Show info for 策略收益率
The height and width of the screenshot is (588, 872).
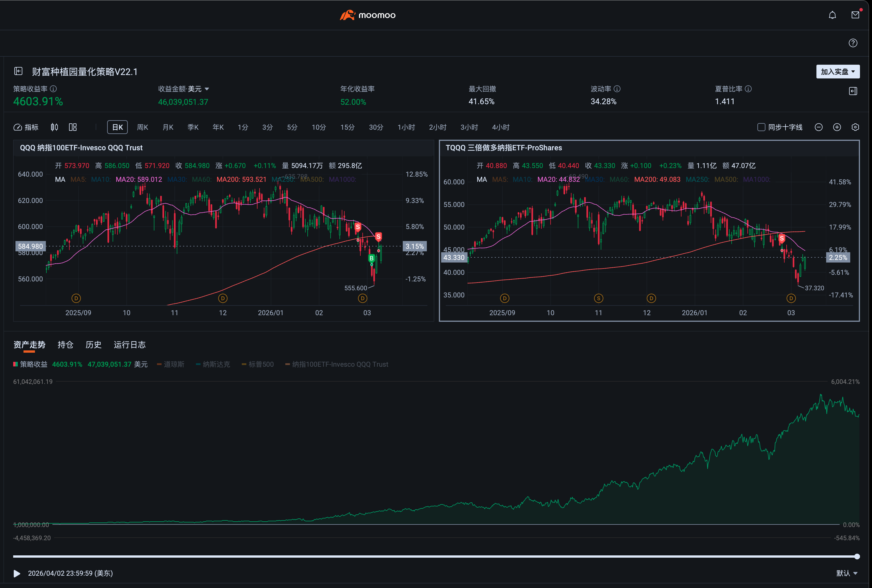[54, 89]
